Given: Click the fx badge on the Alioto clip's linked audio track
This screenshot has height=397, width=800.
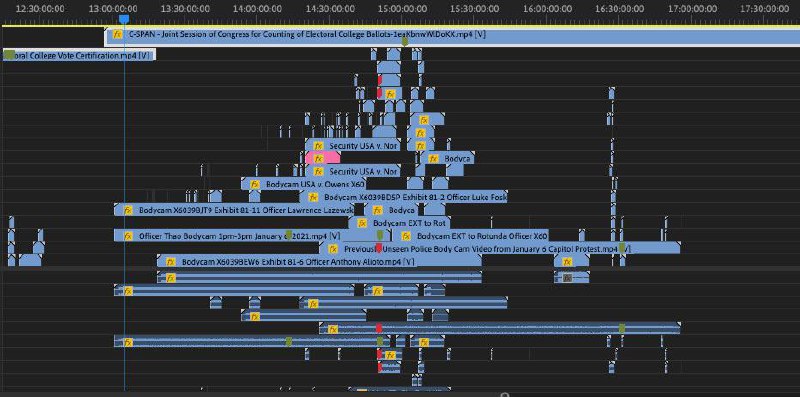Looking at the screenshot, I should click(171, 278).
